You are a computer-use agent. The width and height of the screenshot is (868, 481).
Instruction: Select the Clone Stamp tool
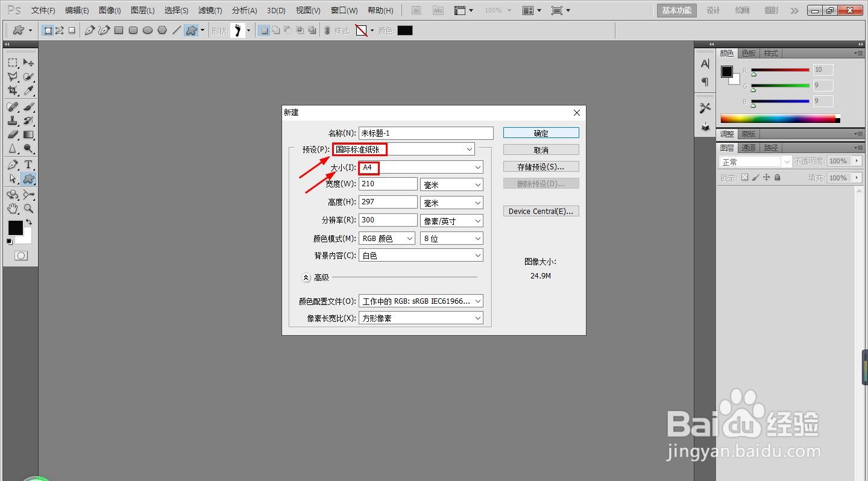[13, 121]
